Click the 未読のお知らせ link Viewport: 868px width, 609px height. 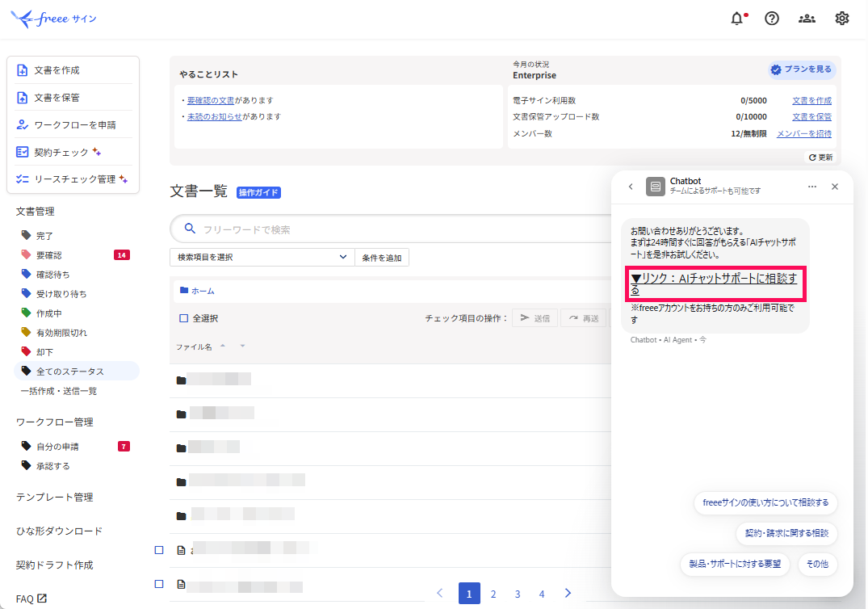214,116
